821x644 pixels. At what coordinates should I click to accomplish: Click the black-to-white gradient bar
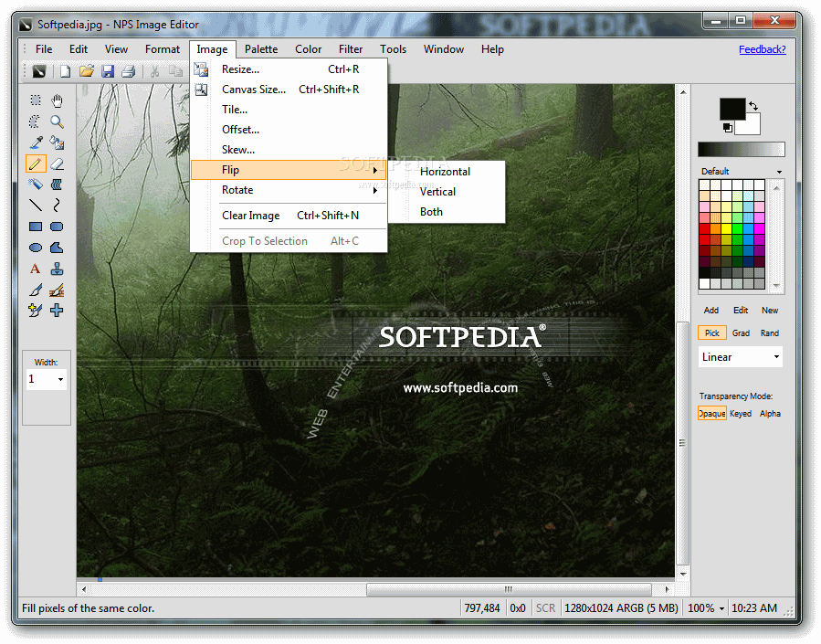click(741, 149)
